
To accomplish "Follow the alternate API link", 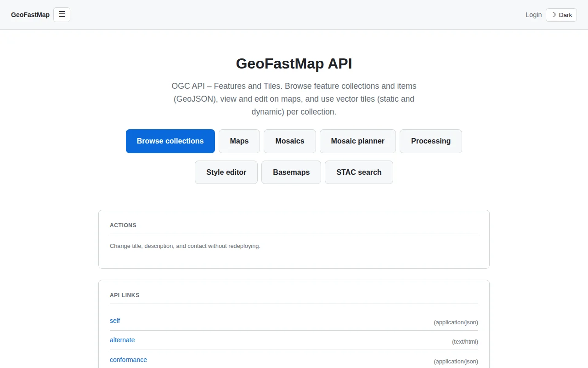I will coord(122,340).
